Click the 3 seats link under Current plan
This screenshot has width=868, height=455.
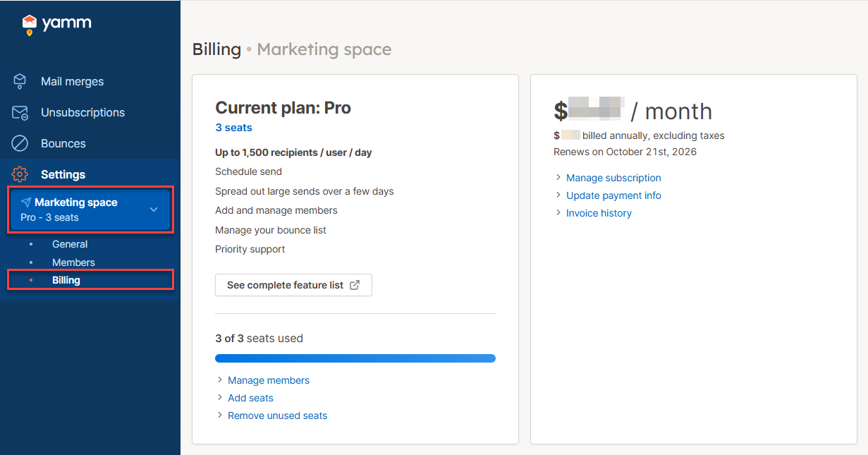(233, 127)
